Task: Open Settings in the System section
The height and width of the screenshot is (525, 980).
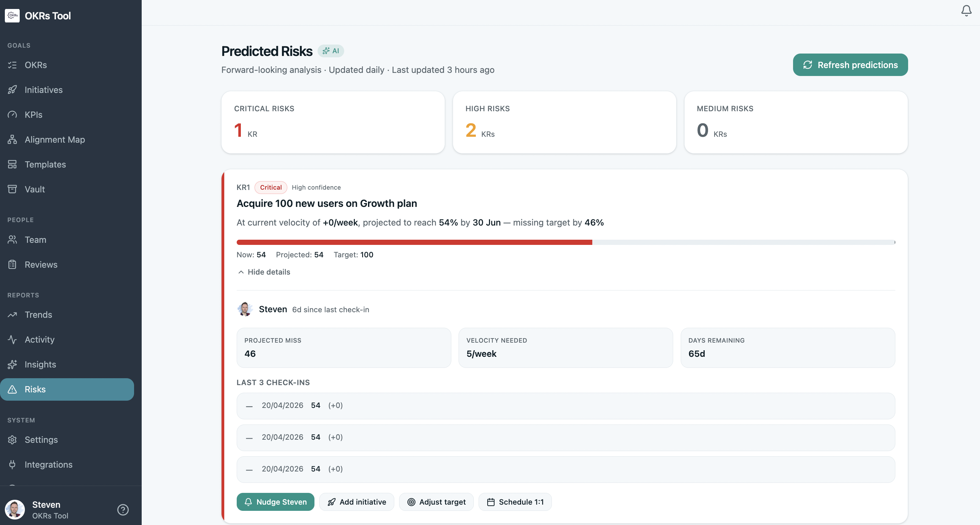Action: coord(41,439)
